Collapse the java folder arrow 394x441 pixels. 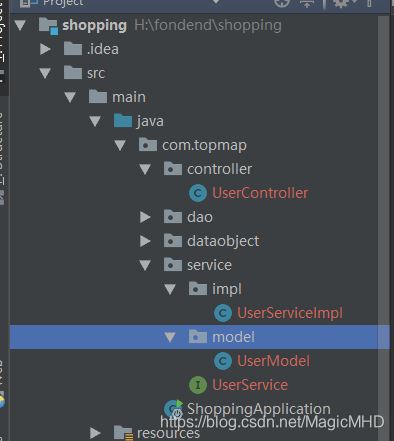click(95, 121)
